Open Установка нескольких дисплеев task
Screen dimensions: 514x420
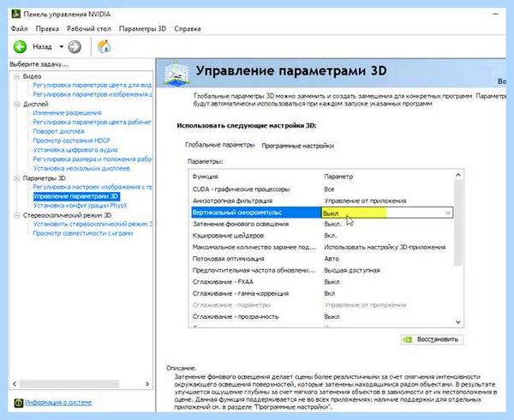[81, 168]
